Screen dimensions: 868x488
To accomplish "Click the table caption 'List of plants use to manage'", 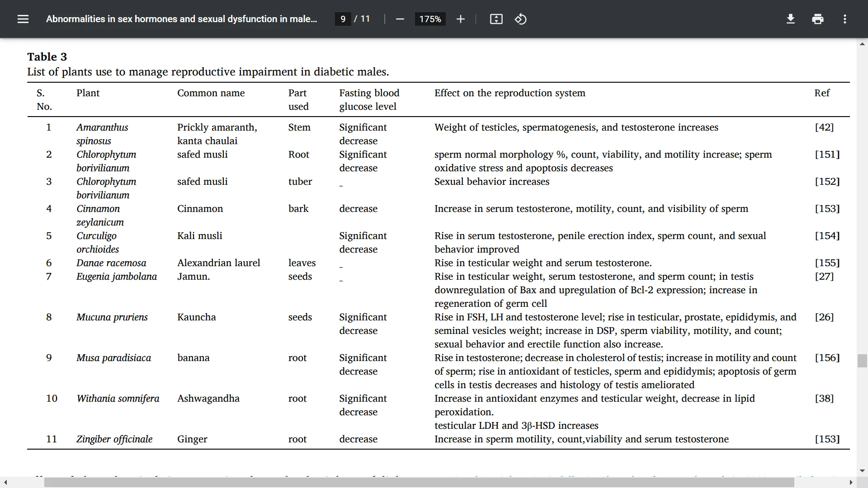I will (x=208, y=72).
